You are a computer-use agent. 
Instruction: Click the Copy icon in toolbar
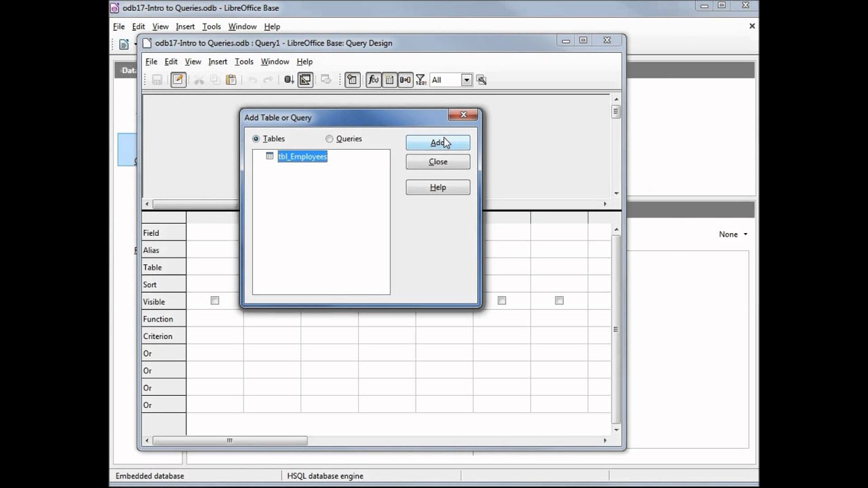point(215,80)
